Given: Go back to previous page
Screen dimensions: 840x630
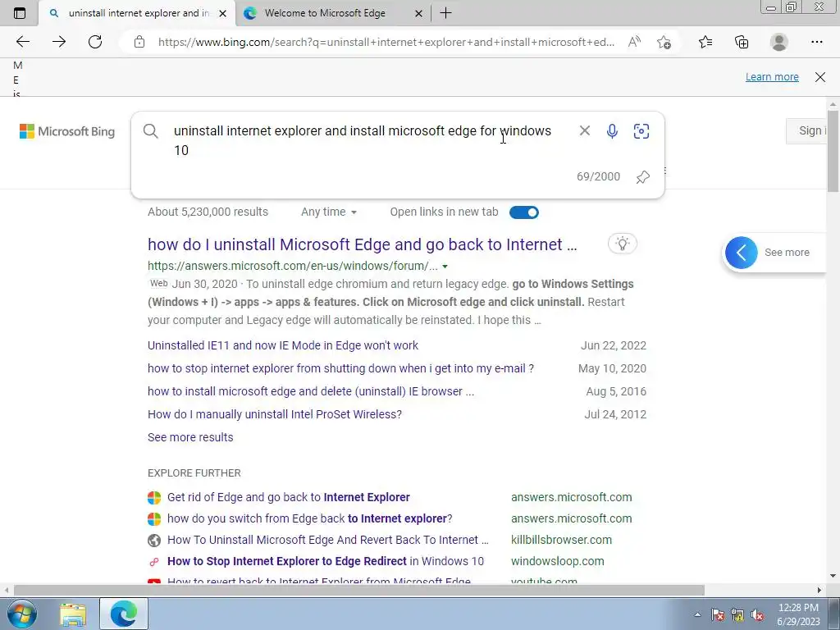Looking at the screenshot, I should tap(22, 42).
